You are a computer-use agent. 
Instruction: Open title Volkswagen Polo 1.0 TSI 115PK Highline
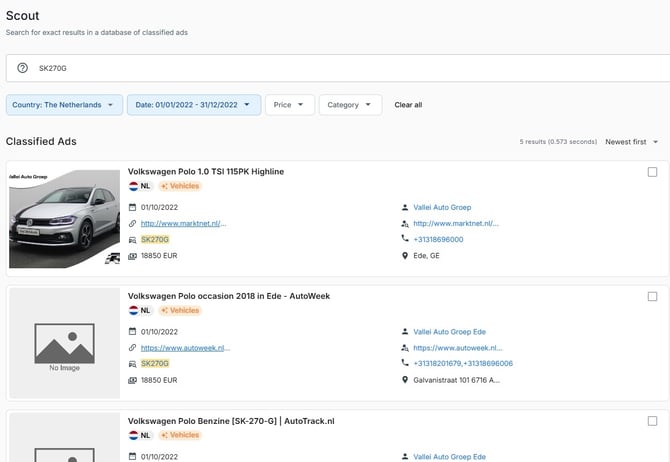pyautogui.click(x=206, y=171)
